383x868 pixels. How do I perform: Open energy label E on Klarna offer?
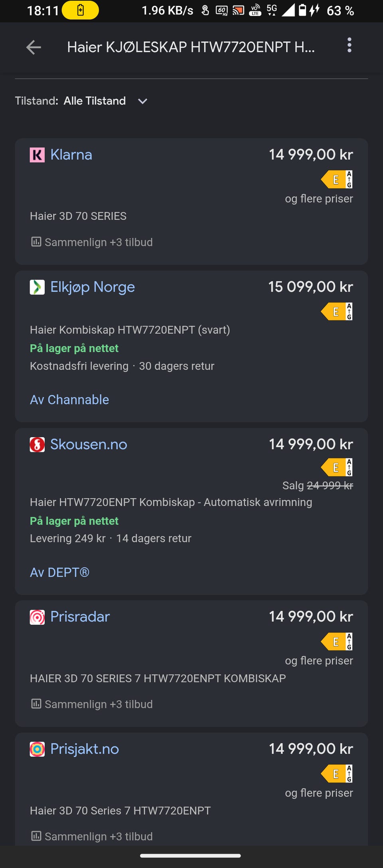[x=337, y=180]
